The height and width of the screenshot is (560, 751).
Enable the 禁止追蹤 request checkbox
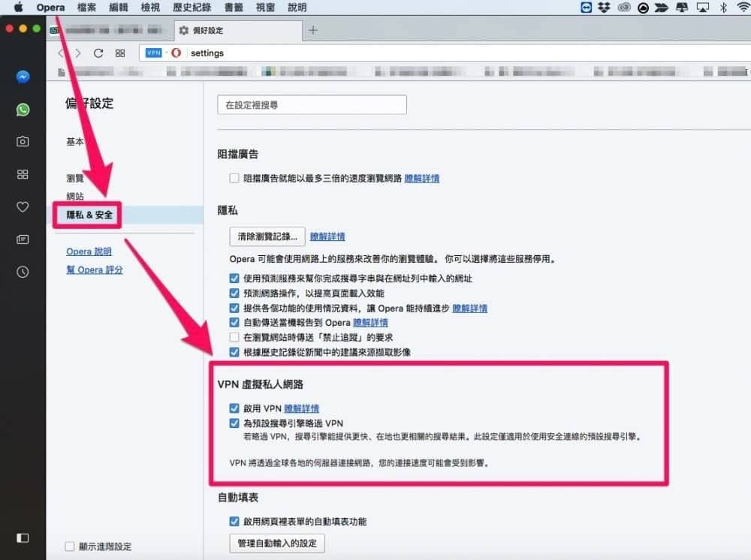point(234,337)
